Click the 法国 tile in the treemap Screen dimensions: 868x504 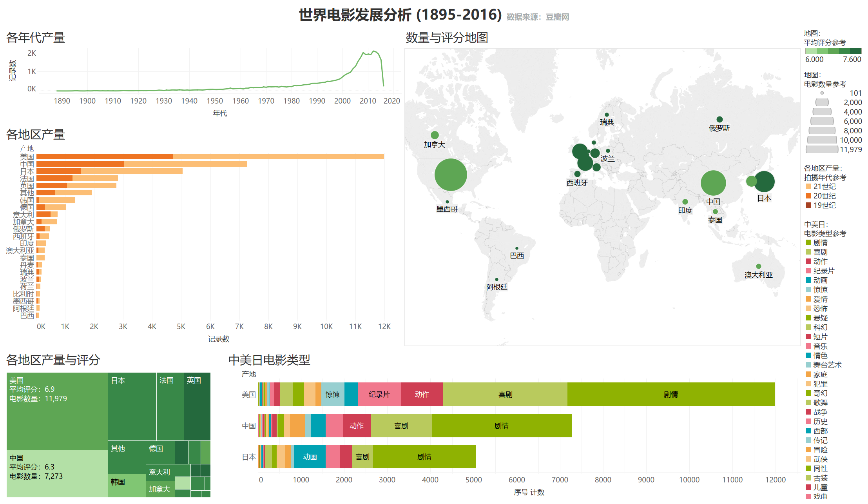pyautogui.click(x=170, y=406)
